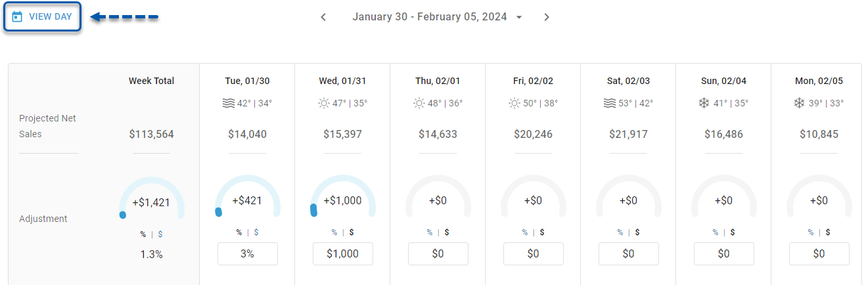Advance to next week with right chevron
This screenshot has width=868, height=285.
(547, 17)
